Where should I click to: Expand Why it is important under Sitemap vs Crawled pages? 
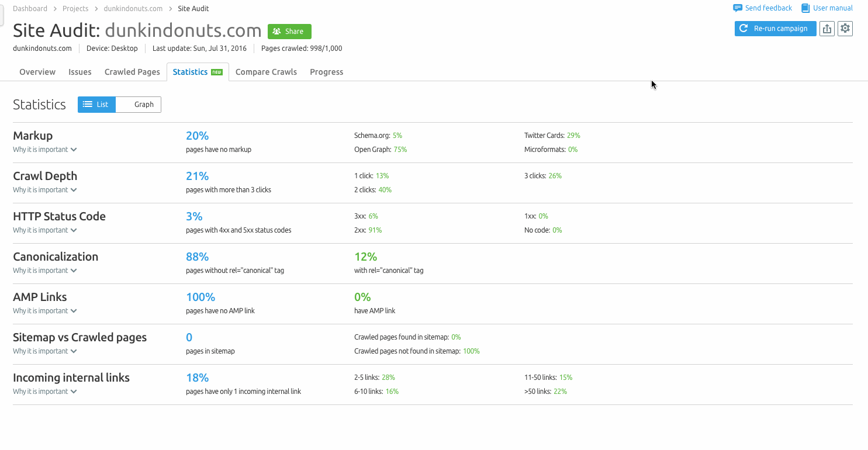click(x=45, y=351)
